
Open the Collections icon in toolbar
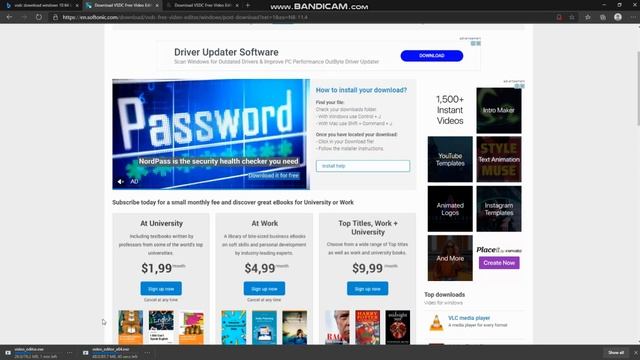pos(603,17)
